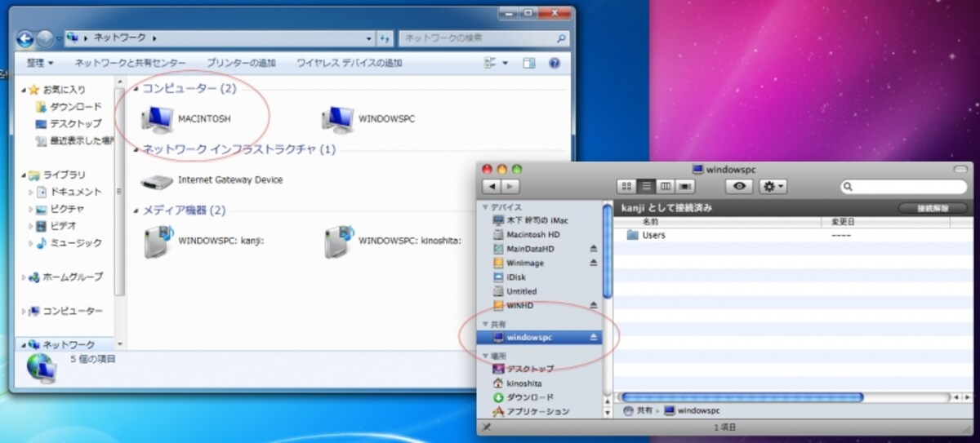The width and height of the screenshot is (980, 443).
Task: Select the WINDOWSPC: kanji media device
Action: click(x=157, y=241)
